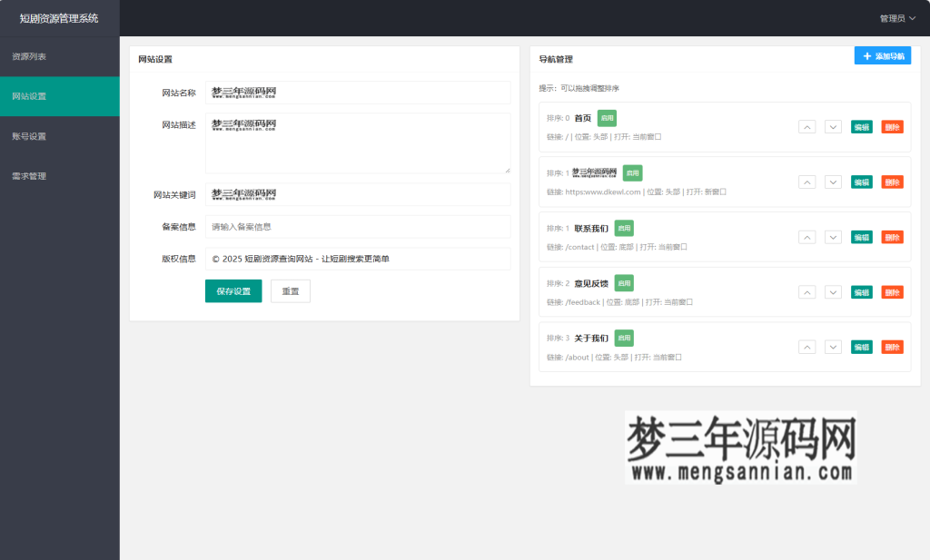
Task: Open the 管理员 account dropdown
Action: [897, 18]
